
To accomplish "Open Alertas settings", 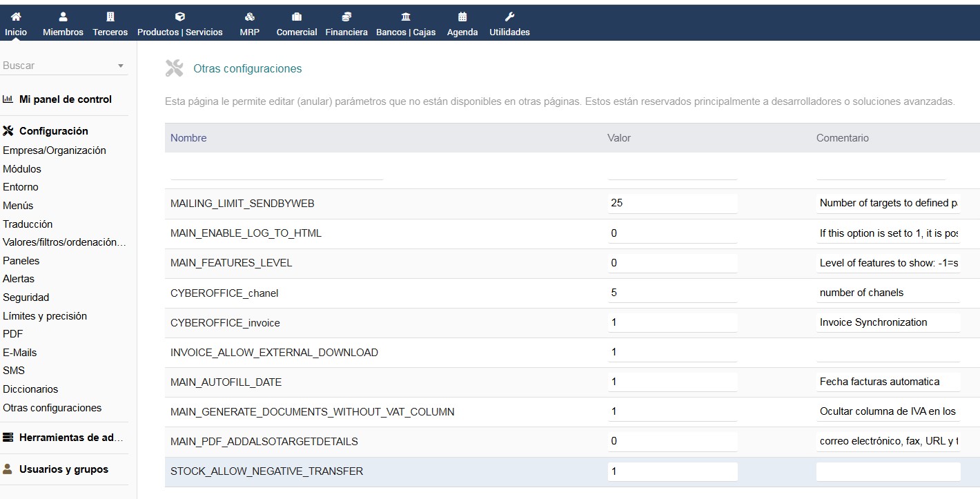I will (19, 279).
